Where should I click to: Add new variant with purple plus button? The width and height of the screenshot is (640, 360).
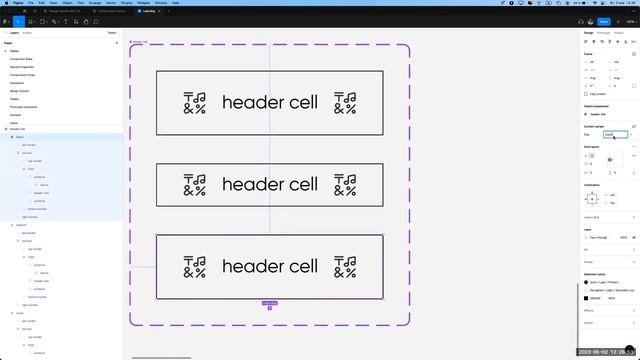270,308
